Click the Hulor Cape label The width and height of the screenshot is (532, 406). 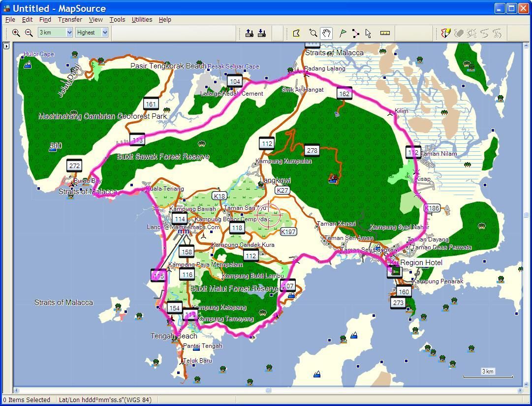(39, 54)
